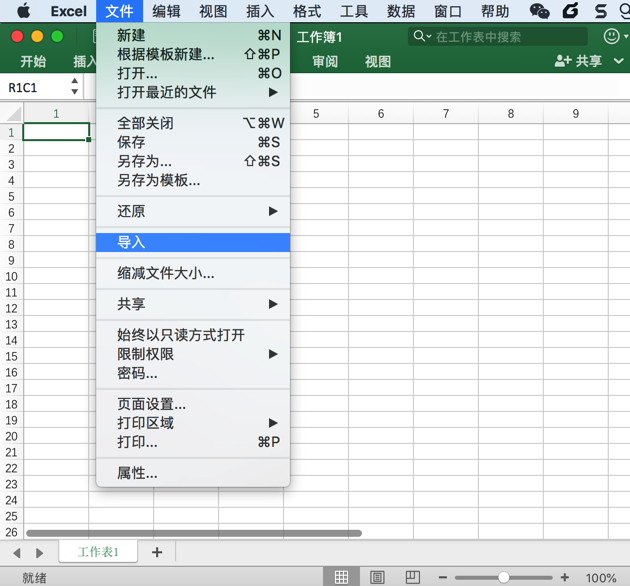Select 根据模板新建... menu item
Image resolution: width=630 pixels, height=586 pixels.
pyautogui.click(x=193, y=54)
